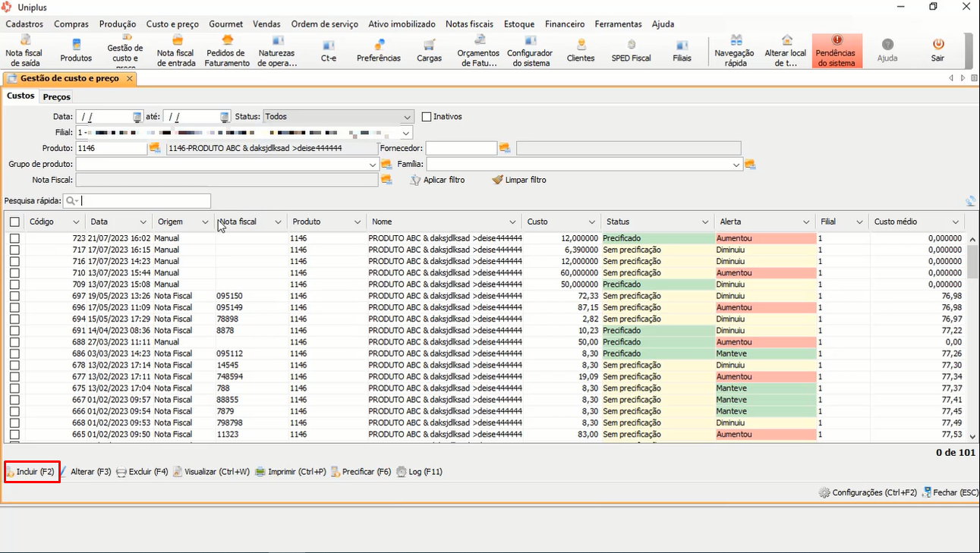Open calendar picker for start Data field

(137, 117)
